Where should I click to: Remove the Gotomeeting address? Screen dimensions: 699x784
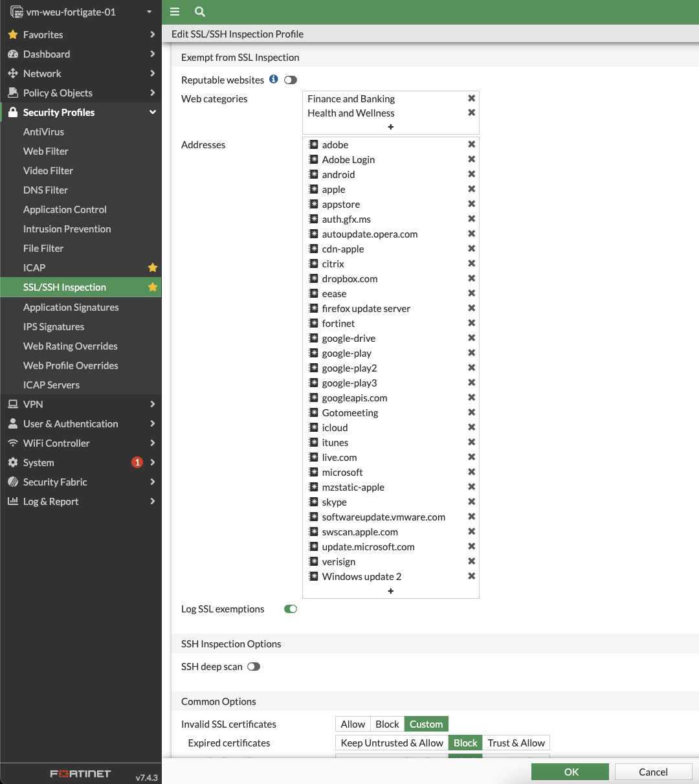tap(472, 412)
